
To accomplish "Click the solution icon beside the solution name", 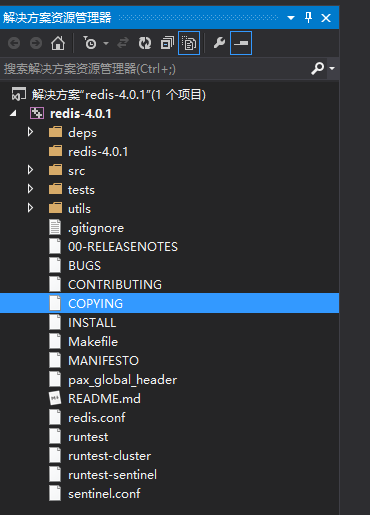I will click(x=19, y=94).
